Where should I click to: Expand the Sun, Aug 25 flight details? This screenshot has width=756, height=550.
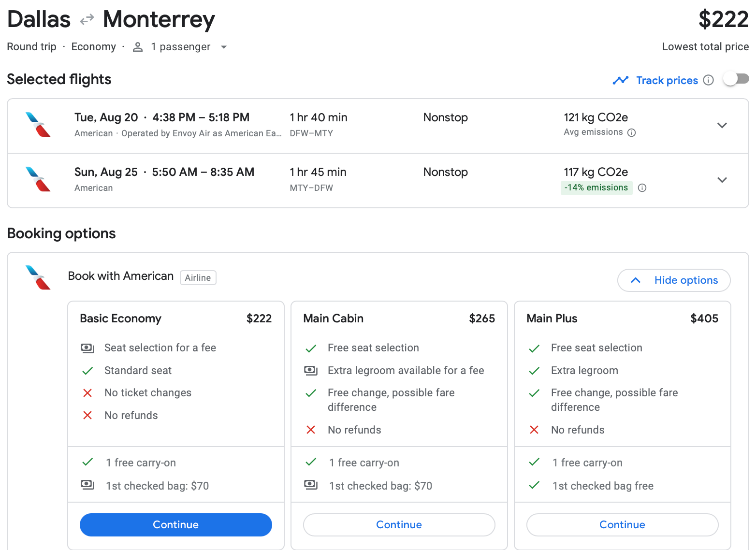click(722, 180)
